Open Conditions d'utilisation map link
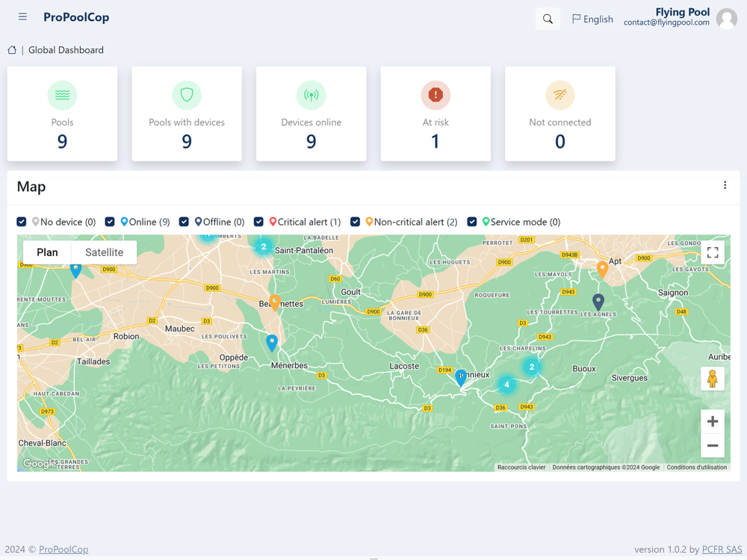 696,467
